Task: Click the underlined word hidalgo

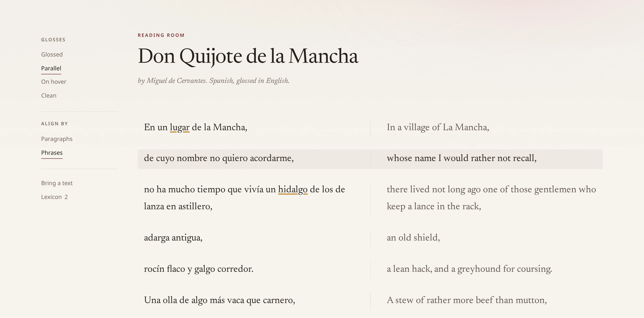Action: pyautogui.click(x=292, y=189)
